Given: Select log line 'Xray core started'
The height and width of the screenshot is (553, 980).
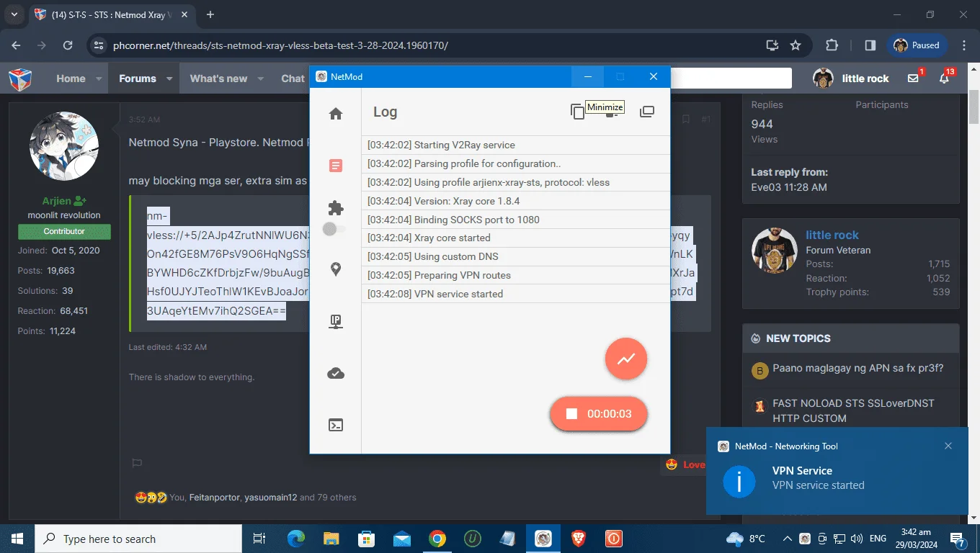Looking at the screenshot, I should tap(516, 238).
